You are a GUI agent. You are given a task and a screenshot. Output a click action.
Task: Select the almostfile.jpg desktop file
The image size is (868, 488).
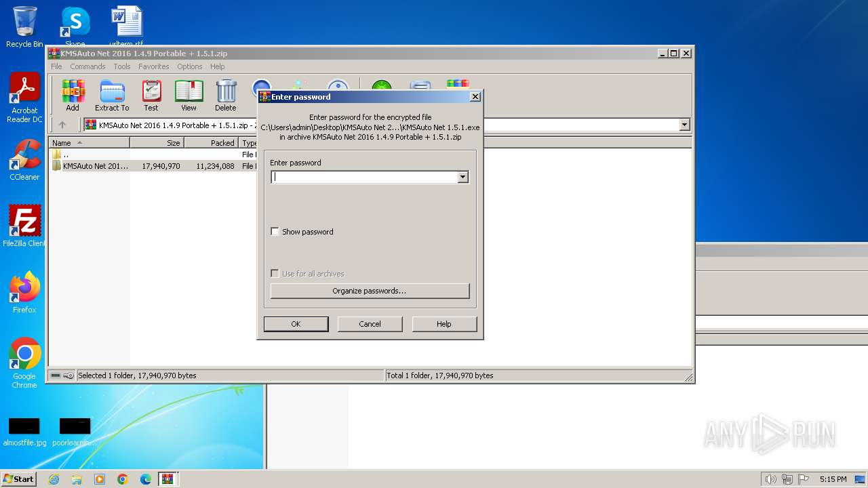24,432
